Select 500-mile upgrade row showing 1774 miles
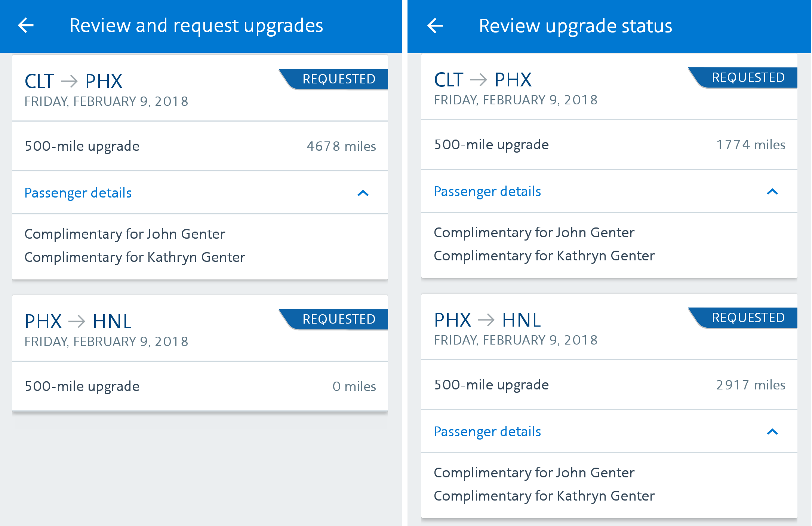Viewport: 812px width, 526px height. pyautogui.click(x=609, y=144)
